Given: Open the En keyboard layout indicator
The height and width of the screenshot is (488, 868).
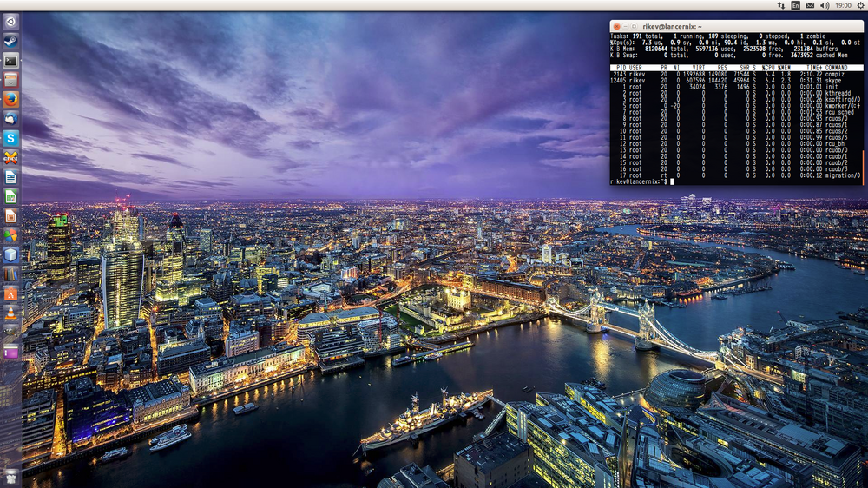Looking at the screenshot, I should click(795, 5).
